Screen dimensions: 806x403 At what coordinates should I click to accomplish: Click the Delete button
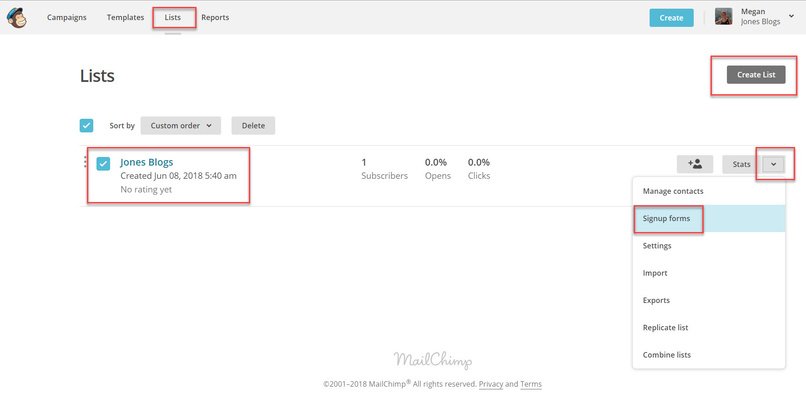point(253,125)
